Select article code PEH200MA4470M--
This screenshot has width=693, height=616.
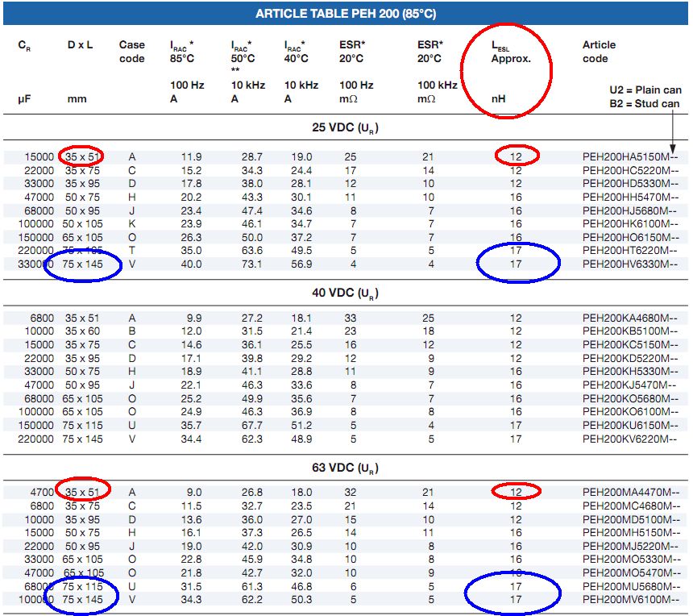[x=631, y=492]
